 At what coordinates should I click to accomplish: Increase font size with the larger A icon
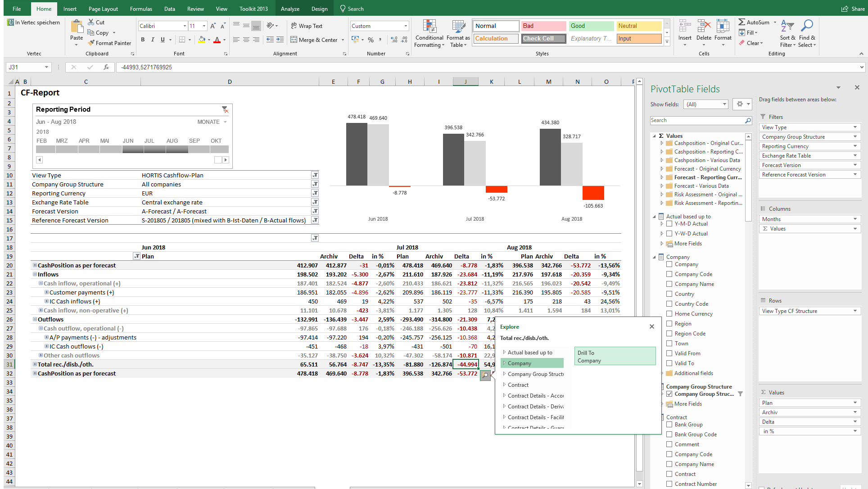[x=213, y=26]
